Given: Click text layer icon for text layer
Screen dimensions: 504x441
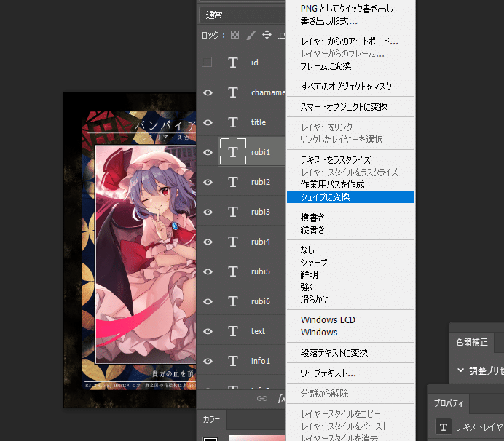Looking at the screenshot, I should pyautogui.click(x=233, y=331).
